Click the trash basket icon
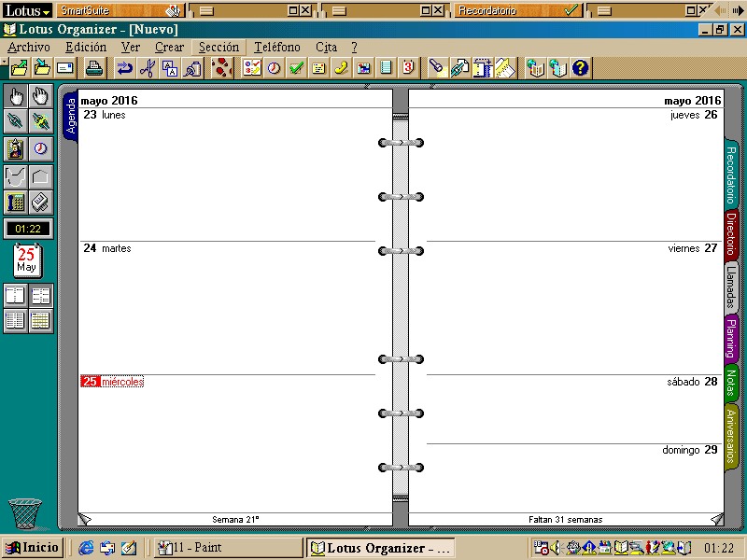747x560 pixels. point(25,514)
